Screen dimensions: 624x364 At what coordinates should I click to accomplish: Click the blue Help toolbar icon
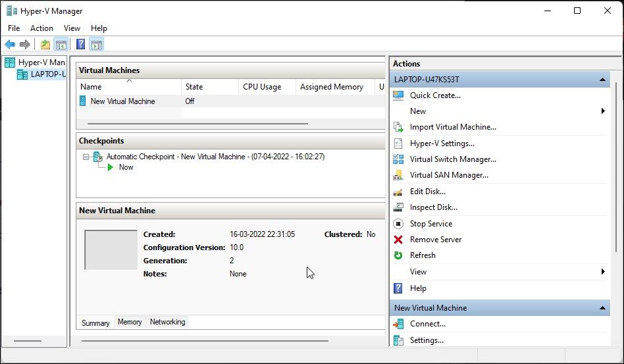(x=80, y=44)
